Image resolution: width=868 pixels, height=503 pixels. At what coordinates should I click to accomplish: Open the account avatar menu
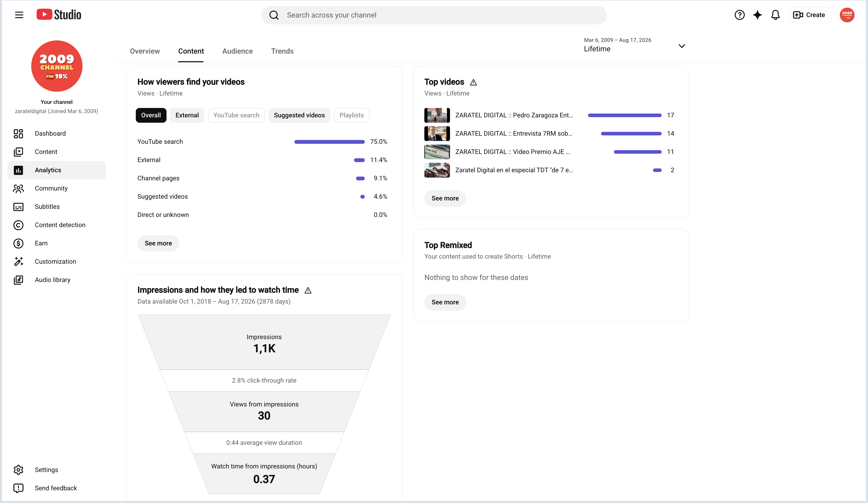pos(847,15)
